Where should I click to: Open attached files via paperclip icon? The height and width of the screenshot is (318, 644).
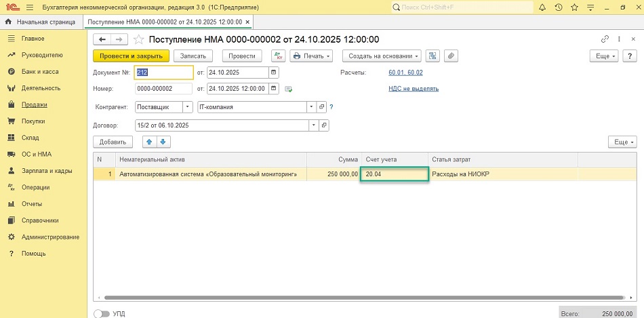tap(450, 56)
